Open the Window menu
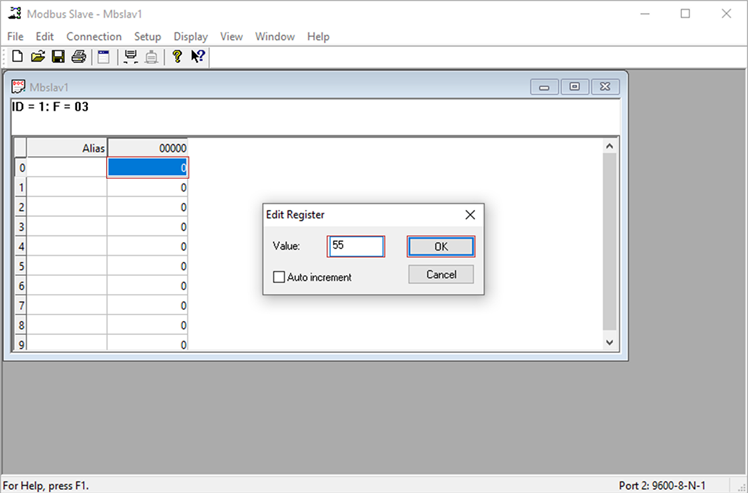The image size is (748, 493). [x=275, y=36]
